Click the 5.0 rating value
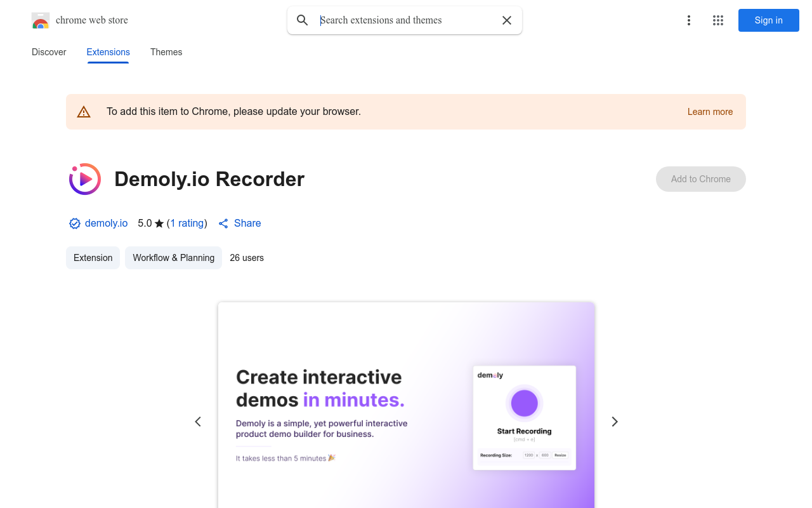Image resolution: width=812 pixels, height=508 pixels. tap(145, 224)
